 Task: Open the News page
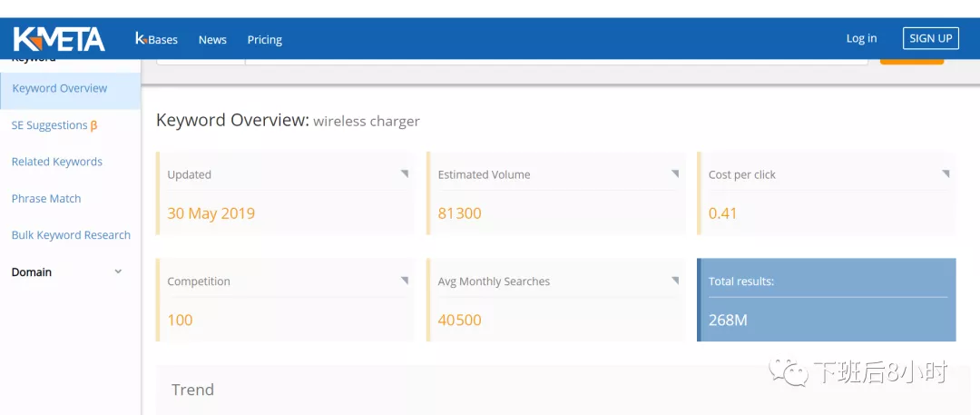[x=212, y=39]
